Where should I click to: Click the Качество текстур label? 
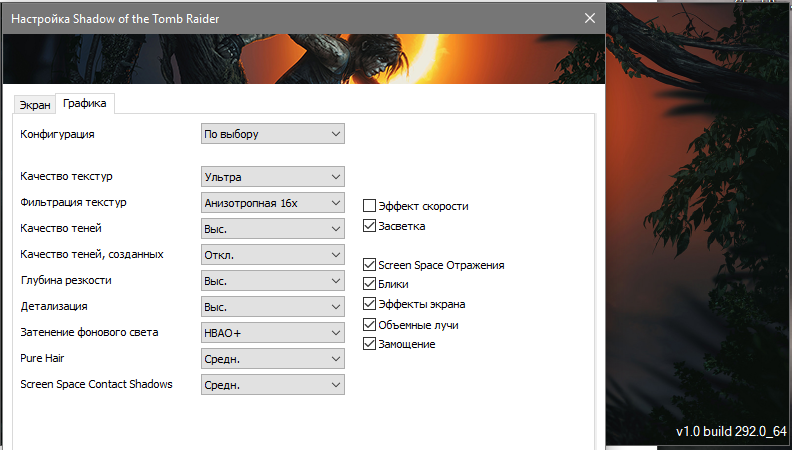click(66, 176)
